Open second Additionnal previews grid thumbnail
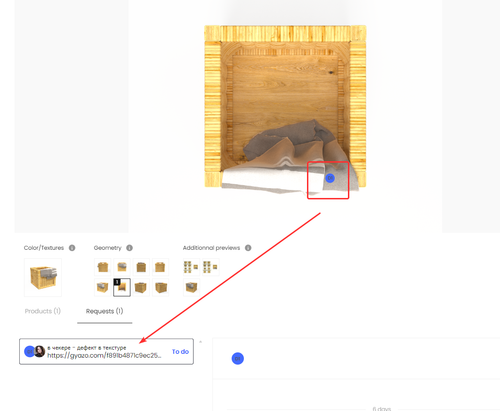The width and height of the screenshot is (500, 411). tap(211, 267)
